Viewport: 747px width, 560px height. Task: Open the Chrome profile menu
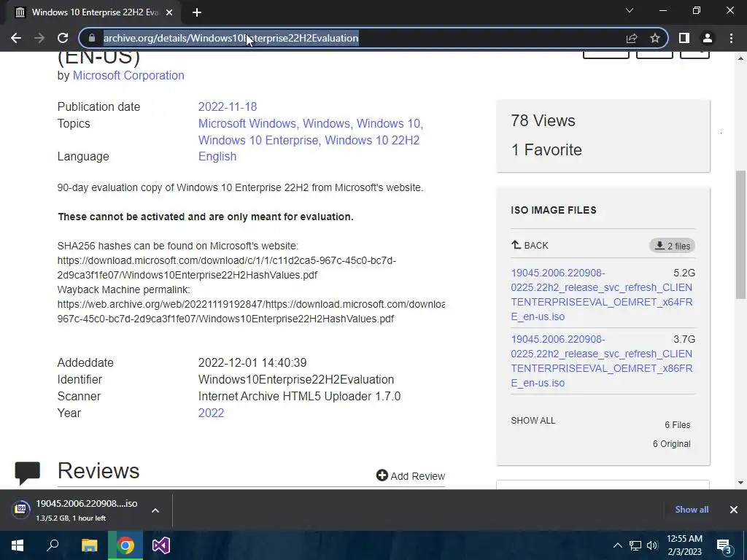708,38
